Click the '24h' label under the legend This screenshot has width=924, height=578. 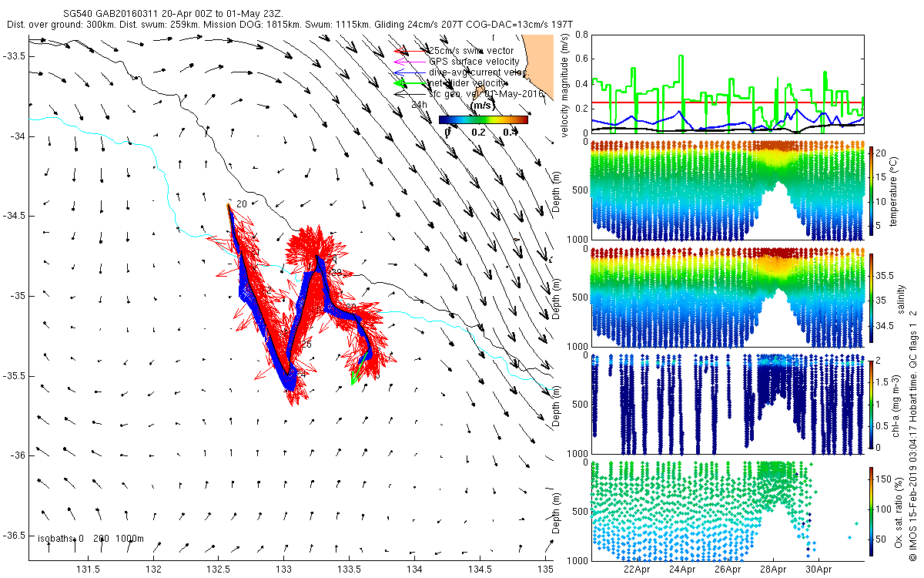pyautogui.click(x=419, y=104)
